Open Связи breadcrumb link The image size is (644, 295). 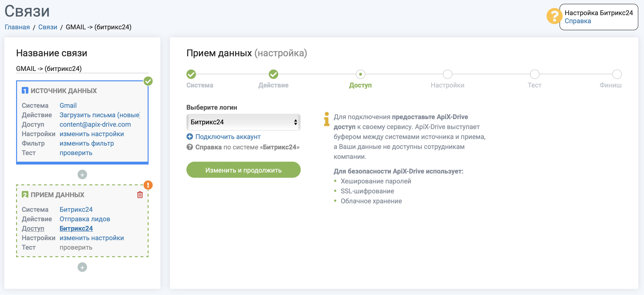[x=48, y=27]
